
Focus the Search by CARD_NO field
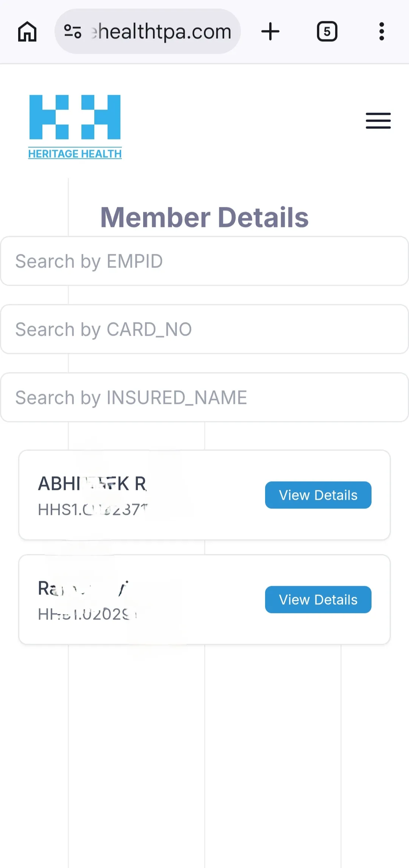(x=204, y=329)
